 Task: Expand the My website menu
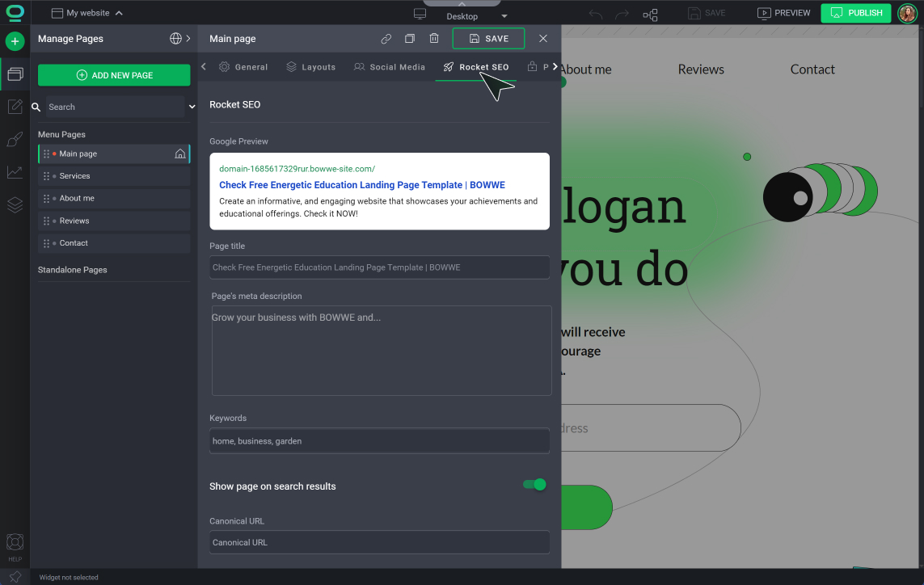tap(87, 13)
